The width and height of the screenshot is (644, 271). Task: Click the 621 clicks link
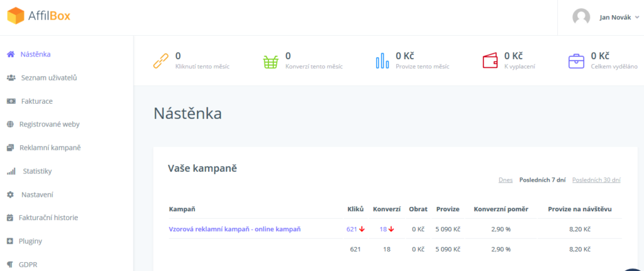tap(352, 229)
